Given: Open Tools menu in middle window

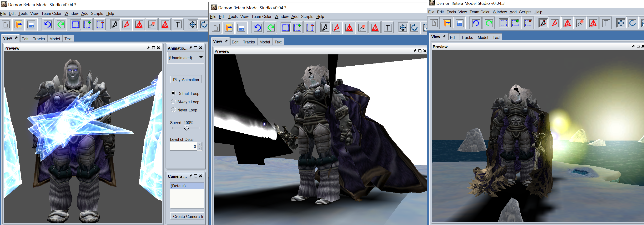Looking at the screenshot, I should coord(233,16).
